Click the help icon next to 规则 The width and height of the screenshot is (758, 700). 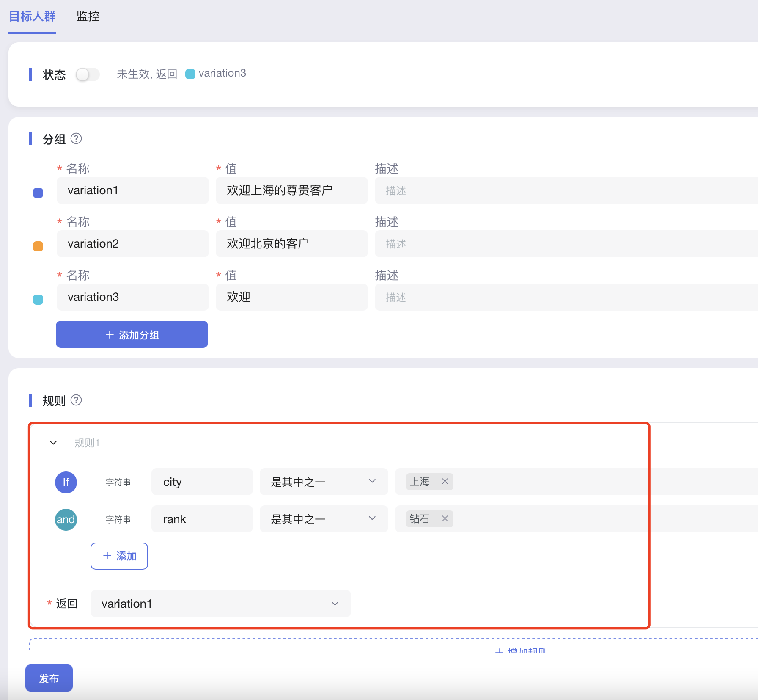(76, 400)
